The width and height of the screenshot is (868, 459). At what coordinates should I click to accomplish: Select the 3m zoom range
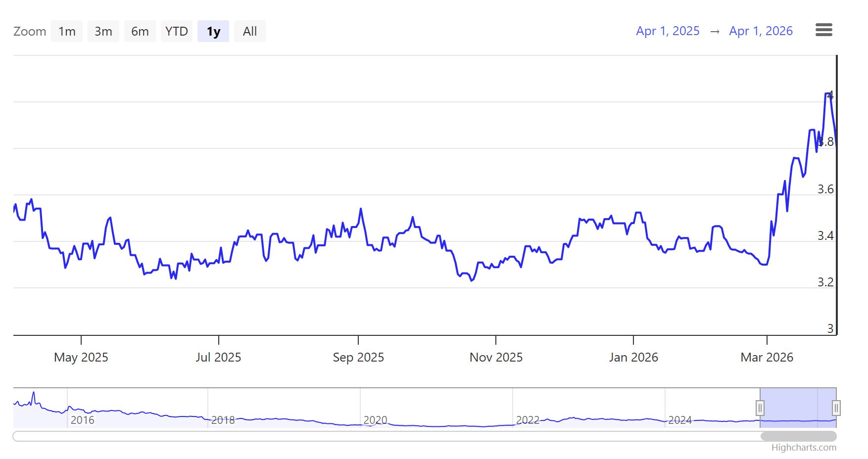pos(103,32)
